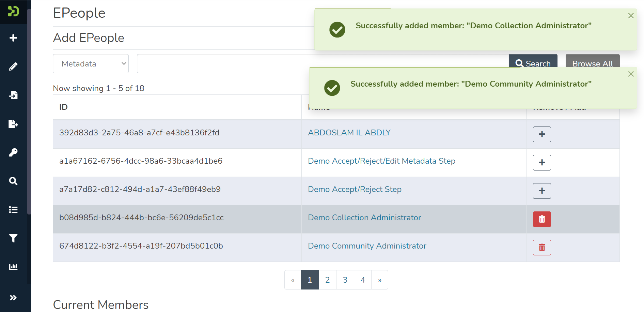Open Access Control key menu
Screen dimensions: 644x312
13,152
